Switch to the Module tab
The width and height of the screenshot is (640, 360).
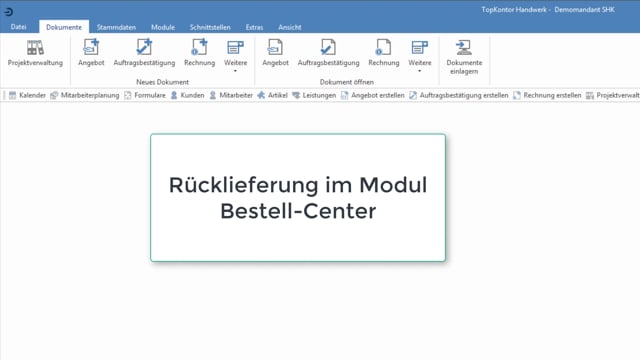[x=163, y=27]
